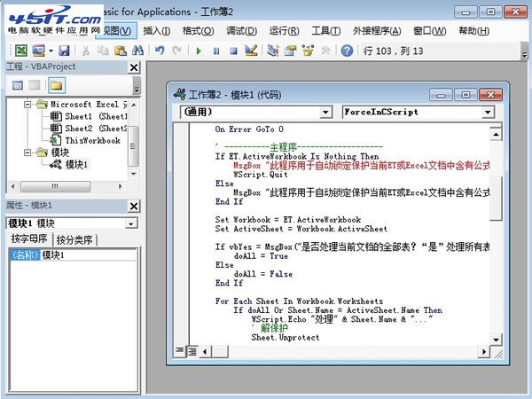Image resolution: width=532 pixels, height=399 pixels.
Task: Run the macro with the green play icon
Action: 199,51
